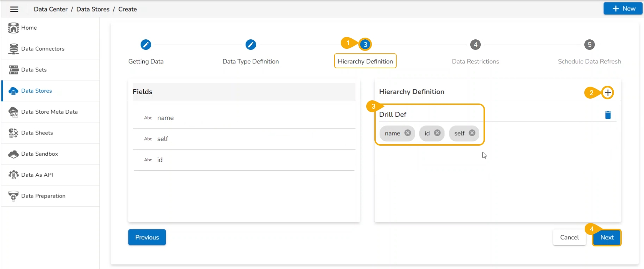Remove the self chip from Drill Def
644x269 pixels.
(472, 133)
